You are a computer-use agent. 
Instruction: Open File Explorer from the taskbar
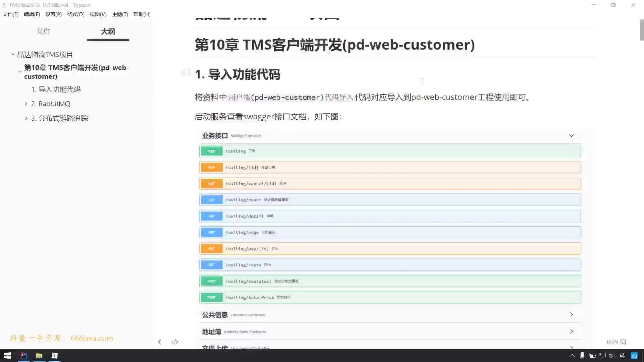coord(39,356)
